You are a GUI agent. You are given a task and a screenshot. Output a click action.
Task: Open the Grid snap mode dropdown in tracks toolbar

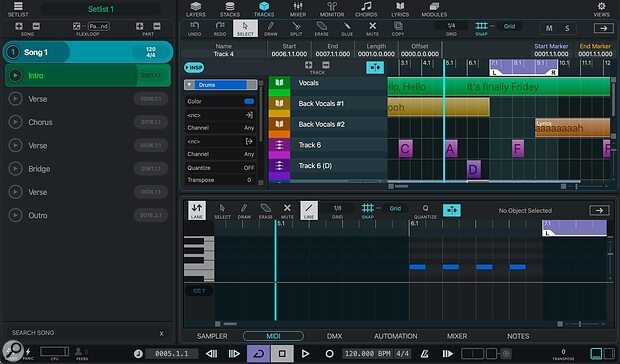click(x=509, y=26)
